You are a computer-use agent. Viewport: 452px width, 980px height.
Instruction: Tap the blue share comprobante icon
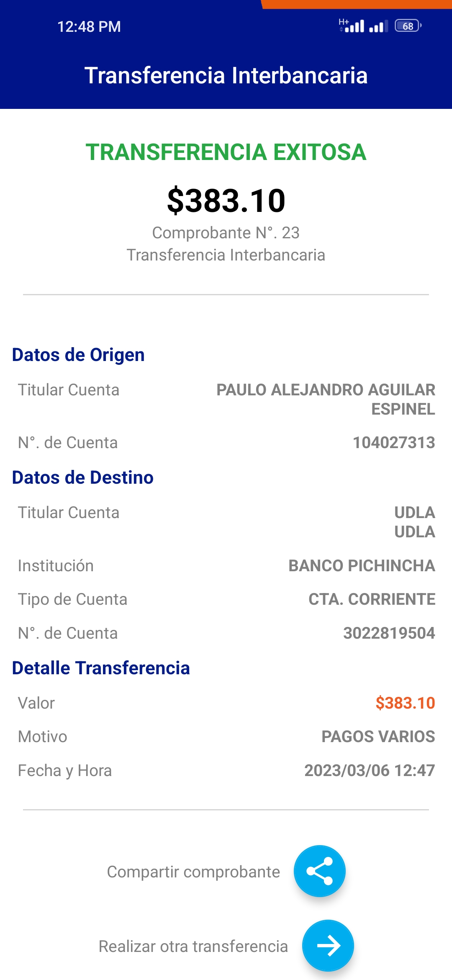(319, 871)
